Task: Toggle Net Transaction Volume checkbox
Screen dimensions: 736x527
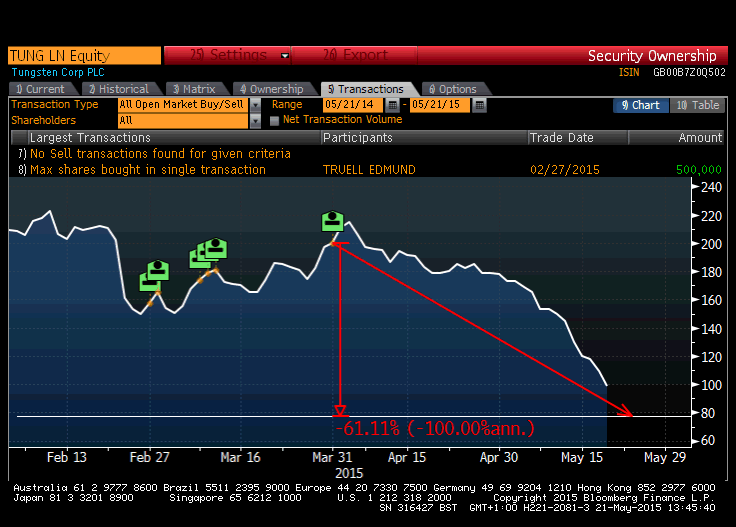Action: pos(275,121)
